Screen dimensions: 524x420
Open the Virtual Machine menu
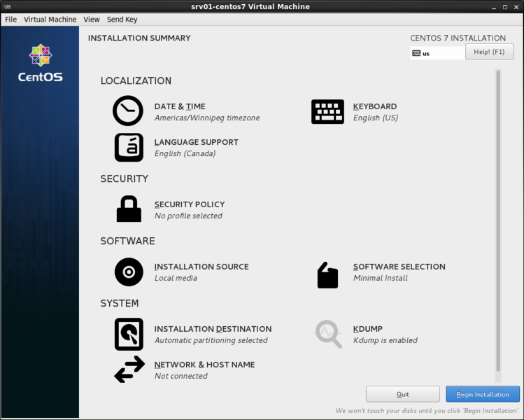click(x=50, y=20)
